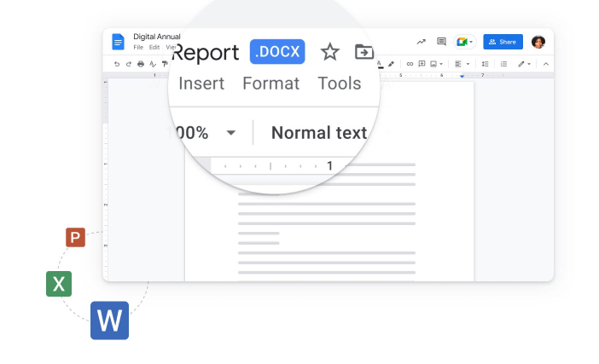Click the blue Word W icon
599x364 pixels.
pyautogui.click(x=109, y=321)
